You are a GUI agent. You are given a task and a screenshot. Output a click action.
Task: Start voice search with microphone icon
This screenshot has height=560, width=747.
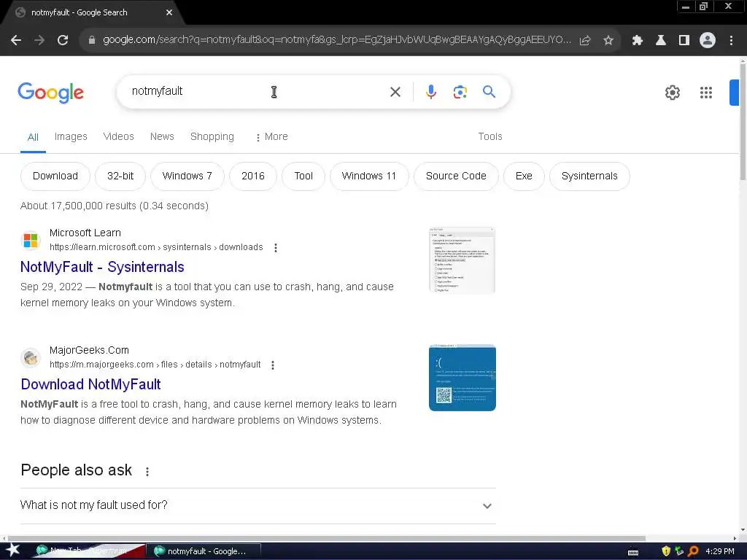[430, 92]
